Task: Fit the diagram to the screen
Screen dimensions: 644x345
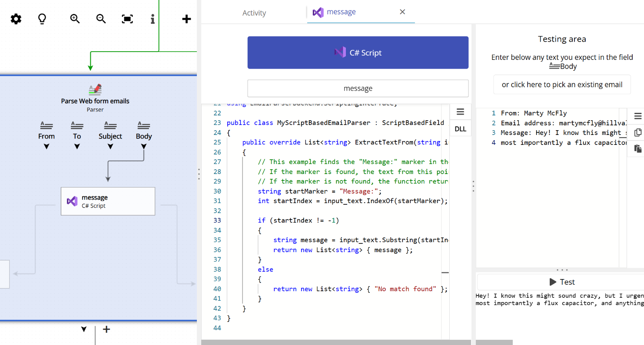Action: pos(127,19)
